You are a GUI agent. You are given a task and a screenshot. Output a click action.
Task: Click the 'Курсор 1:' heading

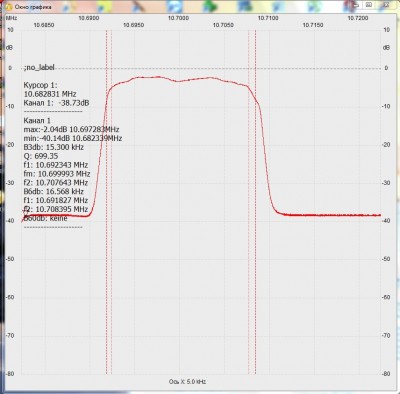[x=40, y=85]
